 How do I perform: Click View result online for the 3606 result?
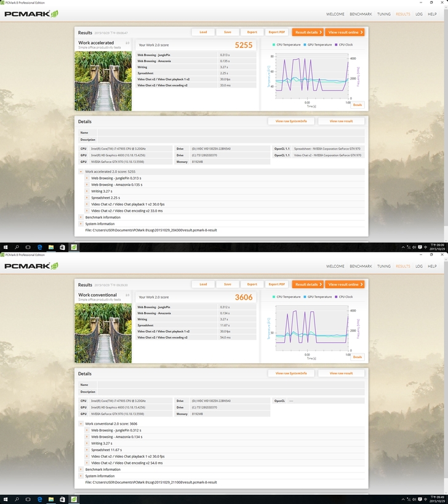[345, 284]
